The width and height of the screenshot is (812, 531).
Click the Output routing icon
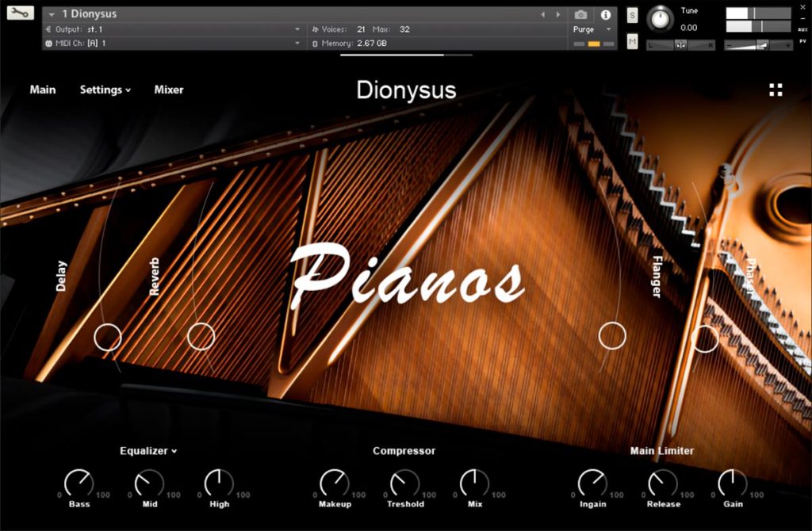48,29
